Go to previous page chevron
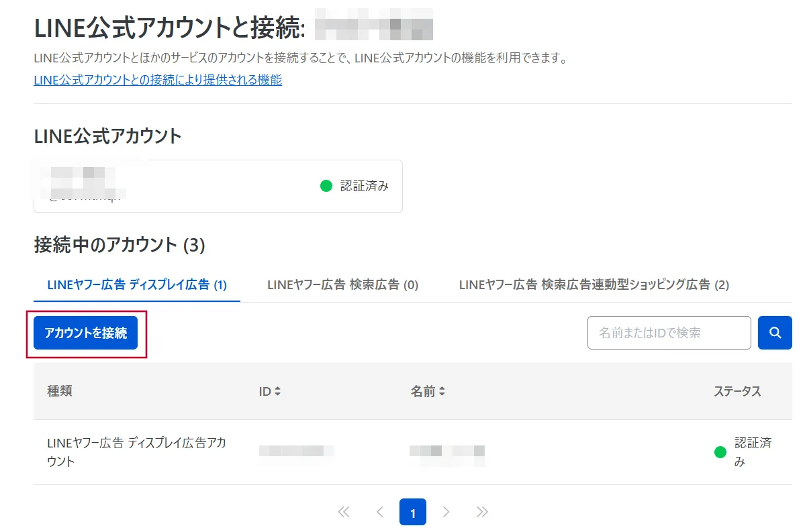Screen dimensions: 805x532 379,512
